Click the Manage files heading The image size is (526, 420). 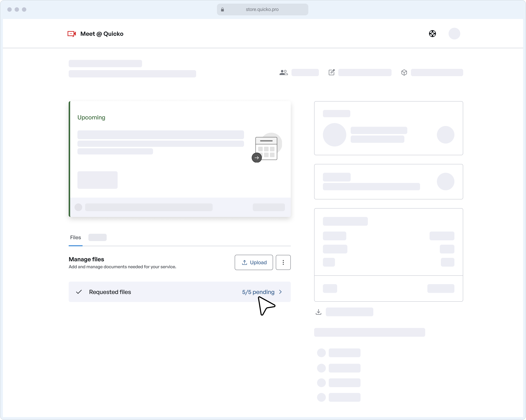click(x=86, y=259)
